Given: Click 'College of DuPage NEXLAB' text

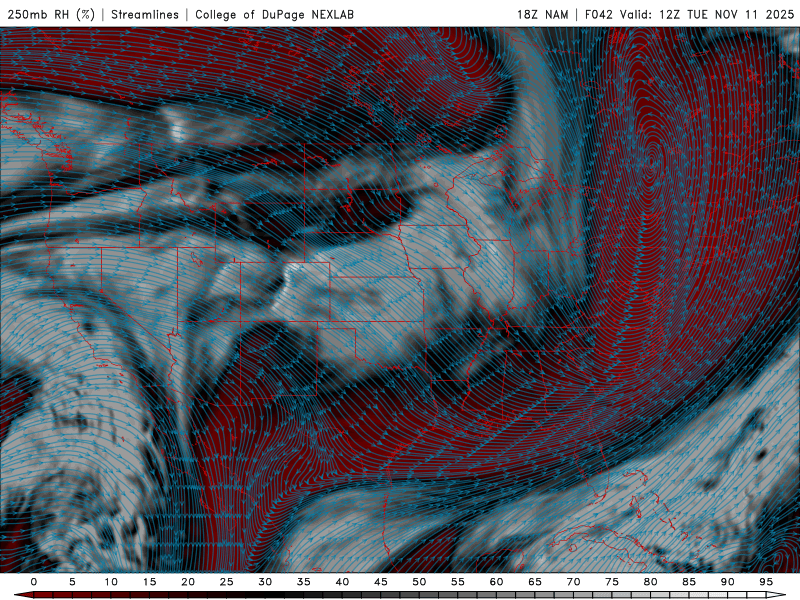Looking at the screenshot, I should click(274, 14).
